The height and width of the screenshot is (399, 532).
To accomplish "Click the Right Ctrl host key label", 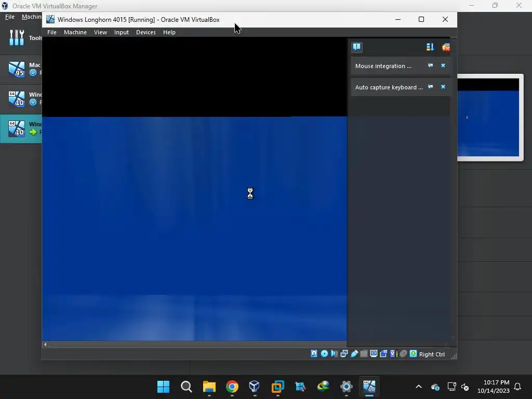I will tap(432, 354).
